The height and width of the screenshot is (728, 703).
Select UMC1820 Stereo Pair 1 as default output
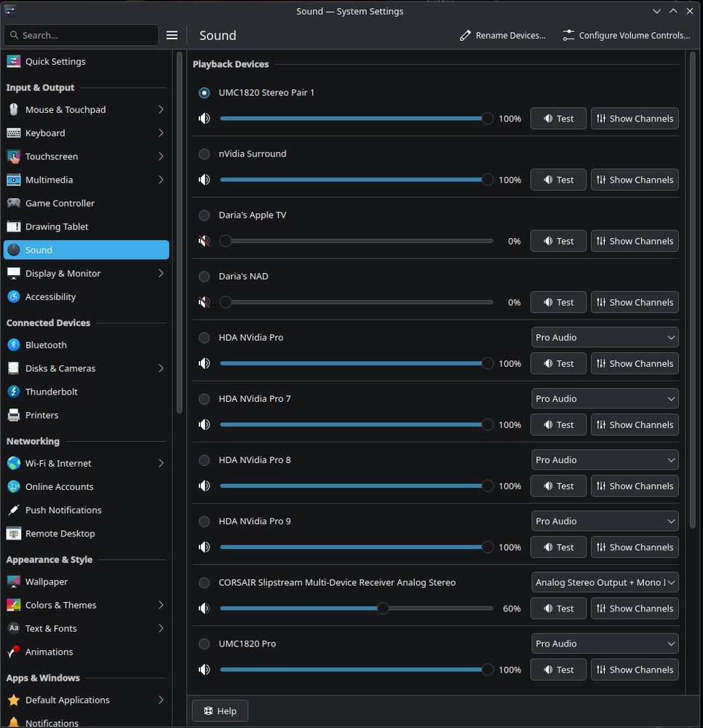[x=204, y=93]
